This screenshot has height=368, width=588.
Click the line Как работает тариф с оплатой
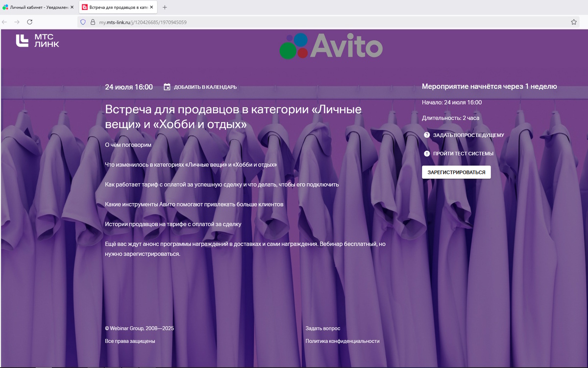(221, 184)
